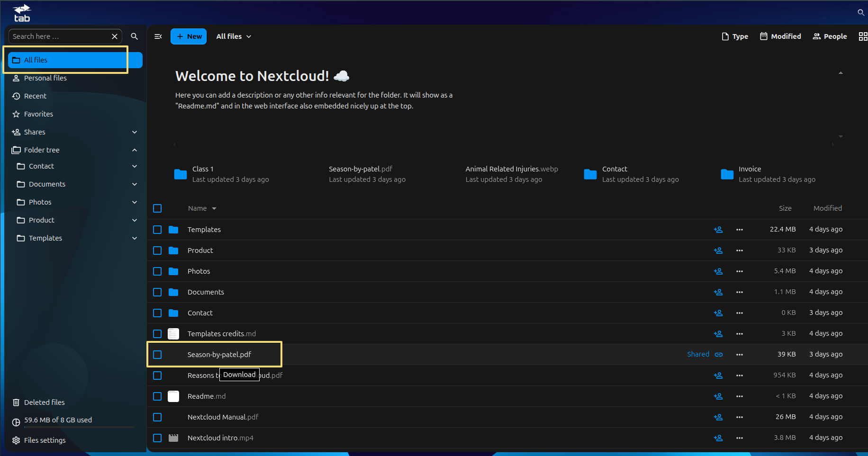This screenshot has width=868, height=456.
Task: Check the Templates credits.md checkbox
Action: [157, 334]
